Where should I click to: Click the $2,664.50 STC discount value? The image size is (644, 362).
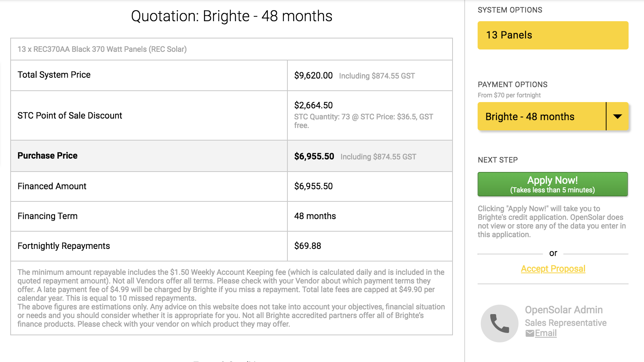click(313, 105)
